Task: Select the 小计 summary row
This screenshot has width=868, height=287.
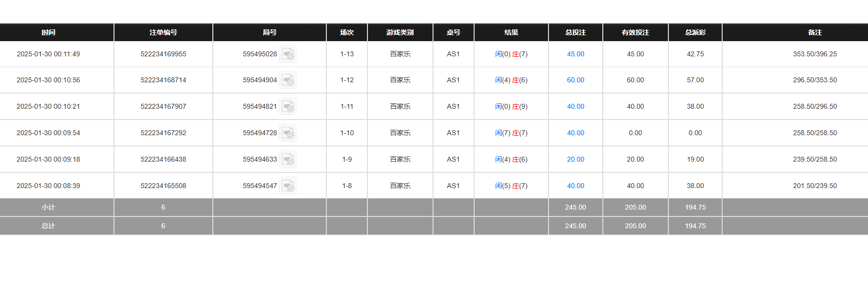Action: tap(49, 207)
